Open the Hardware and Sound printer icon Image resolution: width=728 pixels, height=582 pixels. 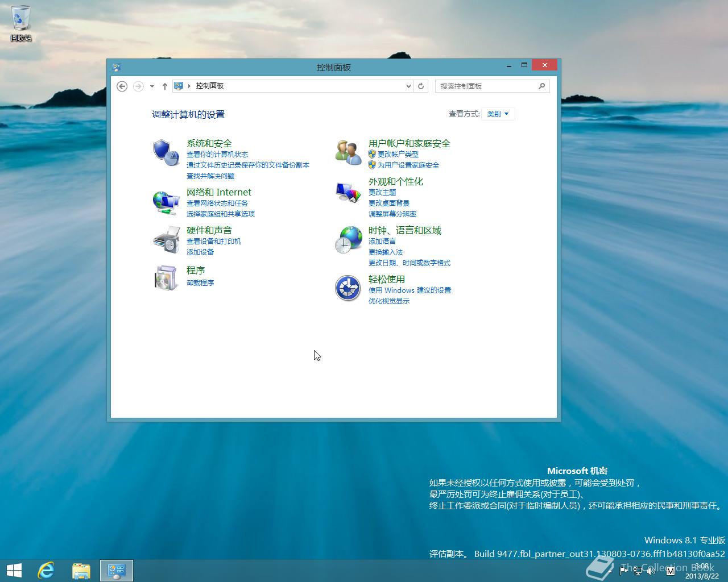[x=166, y=240]
